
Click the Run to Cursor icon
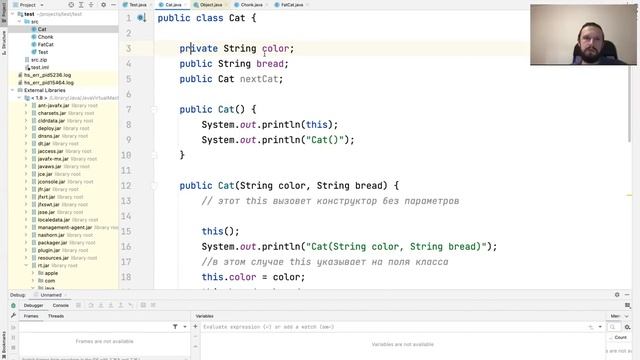[x=131, y=305]
